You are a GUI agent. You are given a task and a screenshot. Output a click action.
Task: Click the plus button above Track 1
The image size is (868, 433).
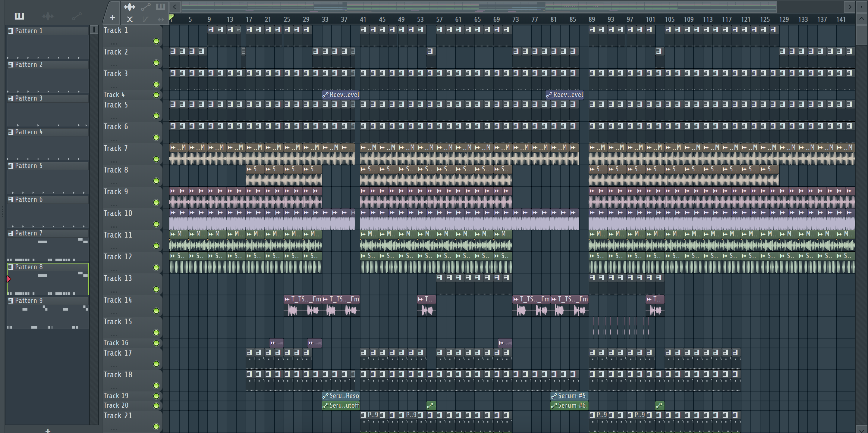(x=112, y=18)
